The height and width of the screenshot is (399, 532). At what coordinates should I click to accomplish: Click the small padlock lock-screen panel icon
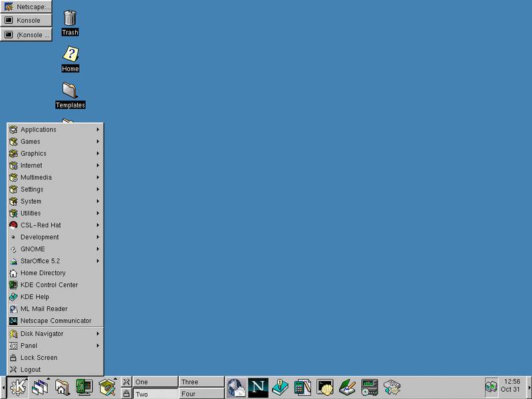click(126, 393)
